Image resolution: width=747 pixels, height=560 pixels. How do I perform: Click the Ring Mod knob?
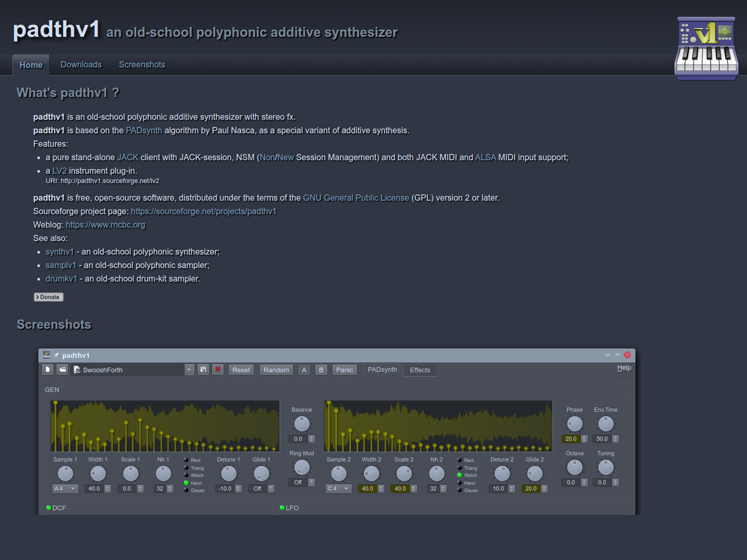[302, 468]
